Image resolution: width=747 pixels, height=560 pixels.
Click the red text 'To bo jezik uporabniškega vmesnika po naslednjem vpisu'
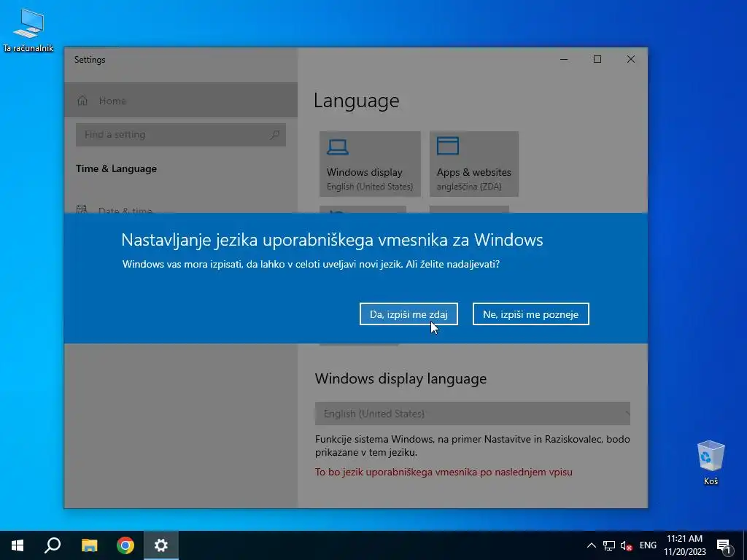[x=444, y=472]
